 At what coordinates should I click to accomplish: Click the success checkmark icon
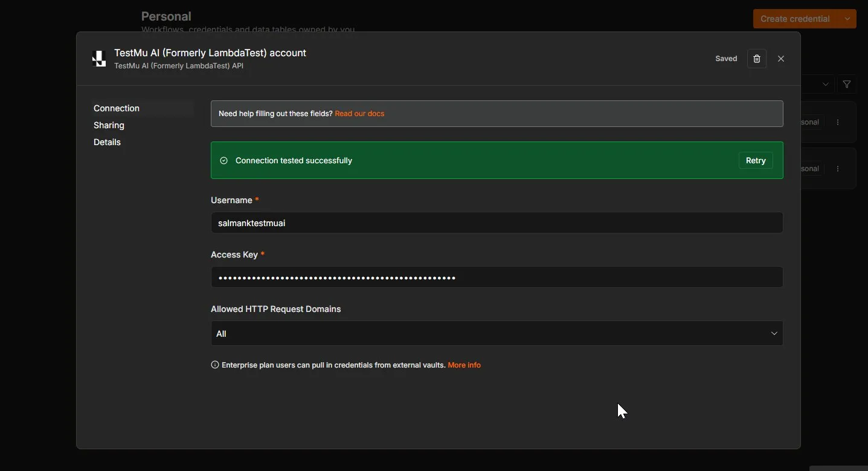point(223,161)
